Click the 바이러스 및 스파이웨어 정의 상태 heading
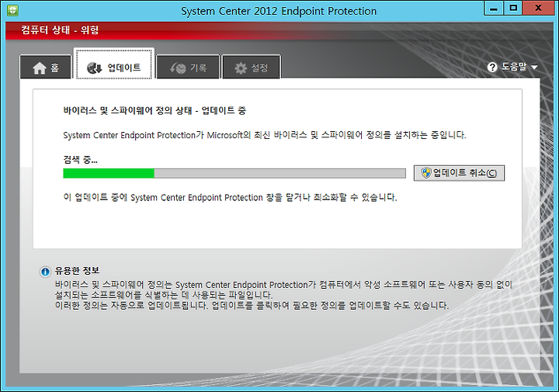This screenshot has width=559, height=392. tap(155, 110)
